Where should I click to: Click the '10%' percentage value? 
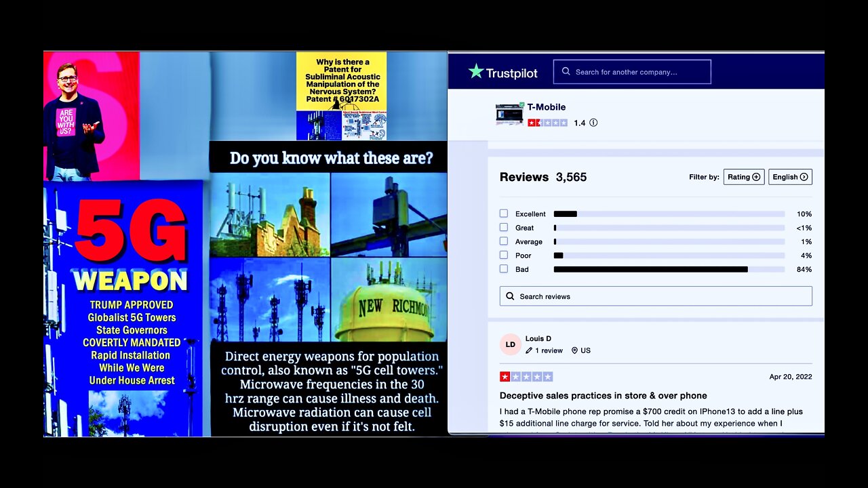(804, 214)
